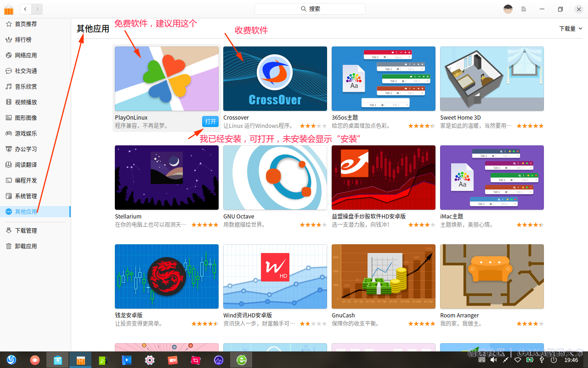Click the 保障你的收支平衡。 description
Viewport: 588px width, 368px height.
(356, 323)
